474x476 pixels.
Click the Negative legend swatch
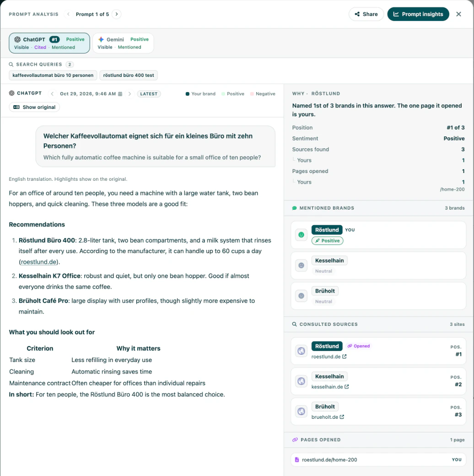click(252, 94)
